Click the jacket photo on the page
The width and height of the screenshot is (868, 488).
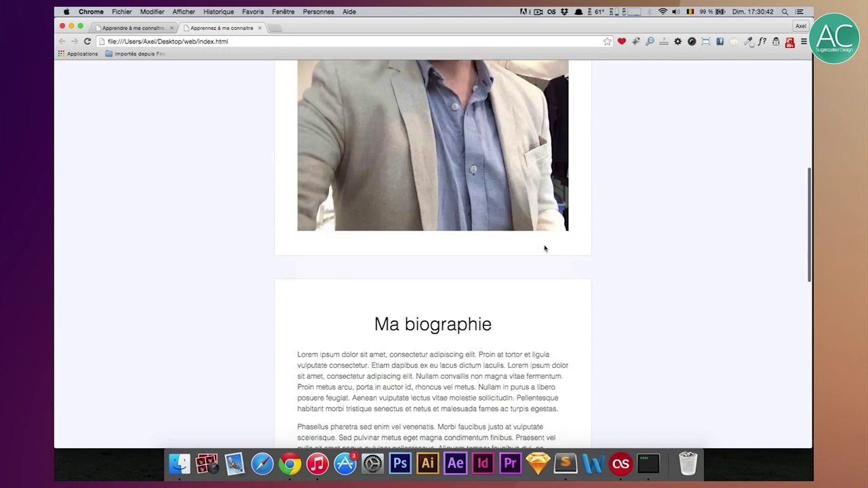click(x=433, y=145)
